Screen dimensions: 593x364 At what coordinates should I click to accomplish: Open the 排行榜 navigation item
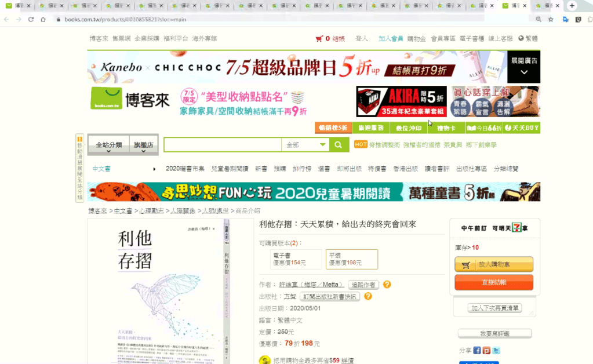pos(301,169)
